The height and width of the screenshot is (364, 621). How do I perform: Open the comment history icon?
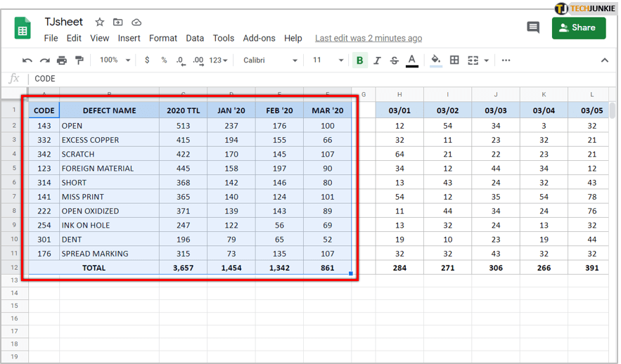coord(533,28)
